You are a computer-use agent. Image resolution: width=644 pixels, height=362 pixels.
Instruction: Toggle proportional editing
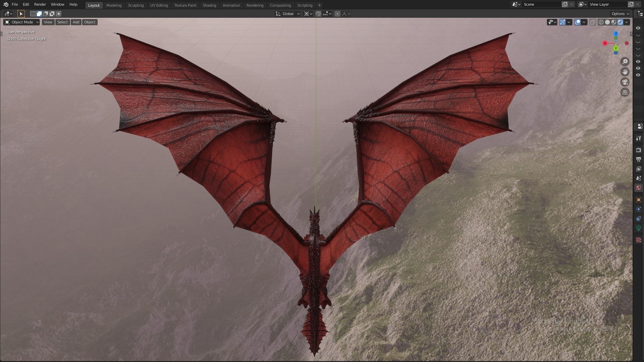point(337,14)
